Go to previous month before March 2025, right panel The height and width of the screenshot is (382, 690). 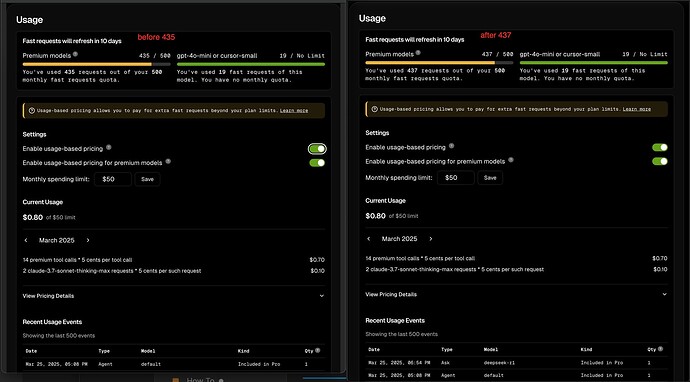pyautogui.click(x=369, y=239)
